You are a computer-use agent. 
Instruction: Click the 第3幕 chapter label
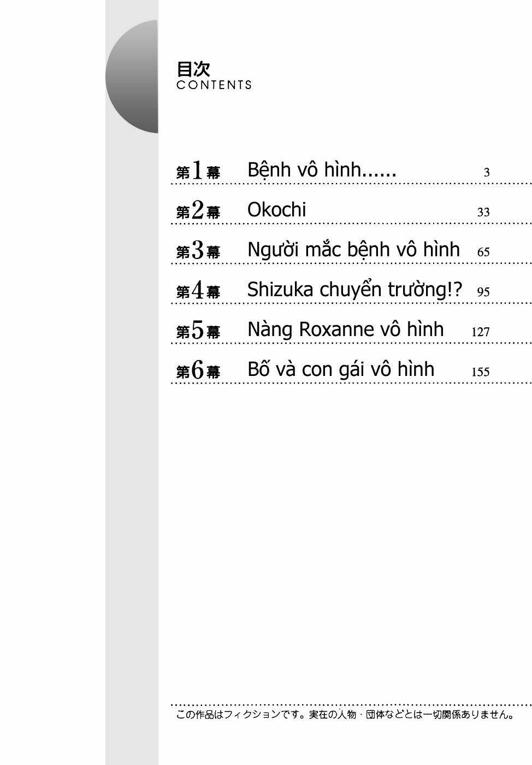pos(198,251)
